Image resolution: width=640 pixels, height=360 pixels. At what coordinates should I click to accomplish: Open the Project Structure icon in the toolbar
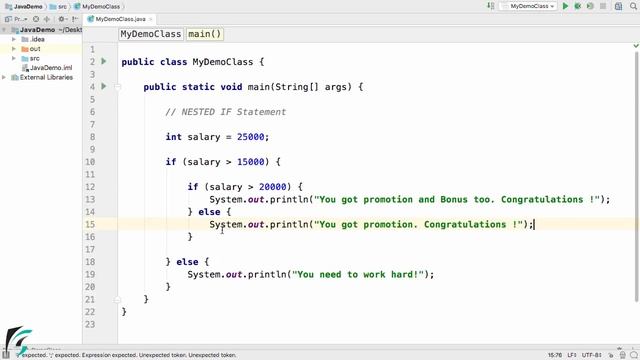[618, 6]
